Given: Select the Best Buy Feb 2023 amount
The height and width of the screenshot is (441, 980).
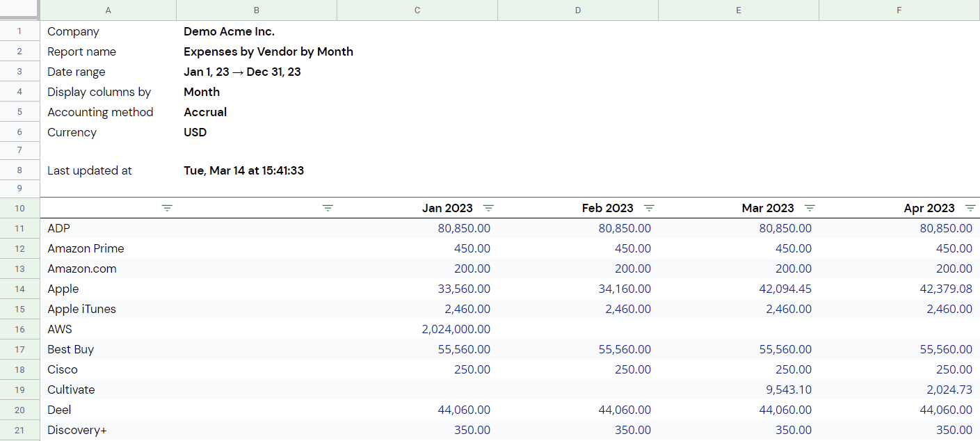Looking at the screenshot, I should coord(578,349).
